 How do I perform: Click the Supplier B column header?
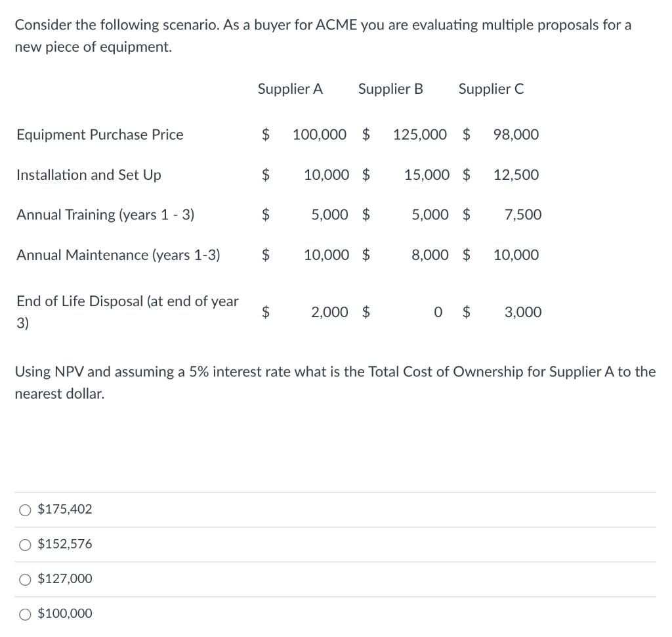pos(390,89)
